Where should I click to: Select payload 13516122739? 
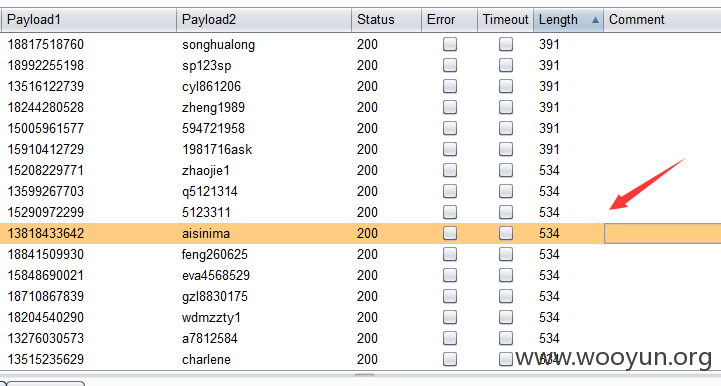pos(46,86)
